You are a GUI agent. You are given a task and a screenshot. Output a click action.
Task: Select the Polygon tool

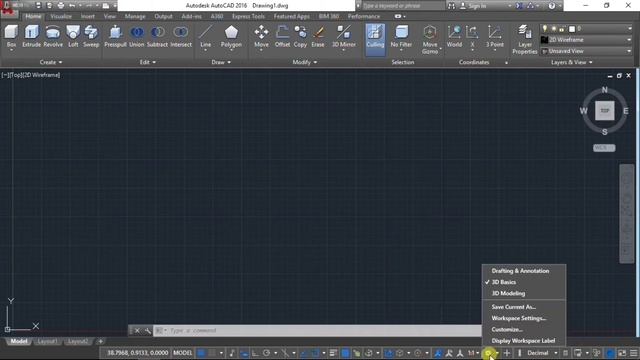231,37
